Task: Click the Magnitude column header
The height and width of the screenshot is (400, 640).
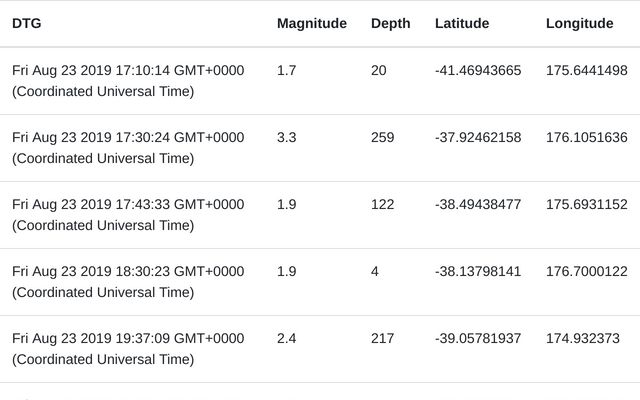Action: pos(312,23)
